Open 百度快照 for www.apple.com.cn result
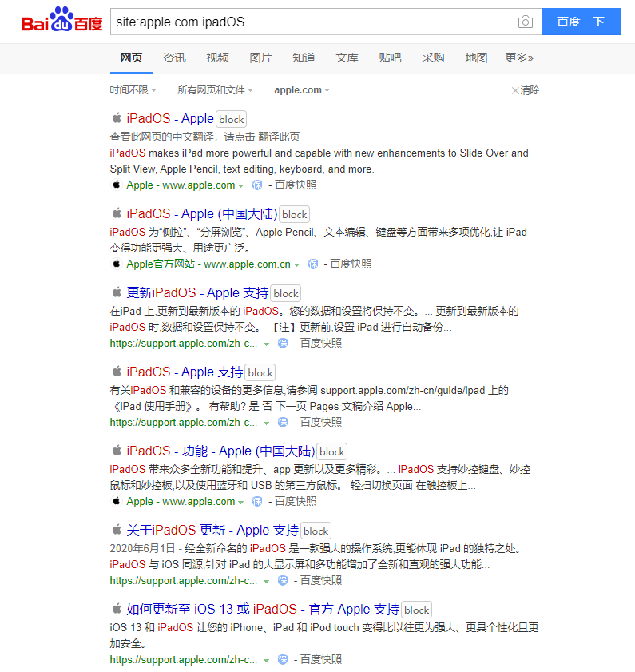 [351, 264]
